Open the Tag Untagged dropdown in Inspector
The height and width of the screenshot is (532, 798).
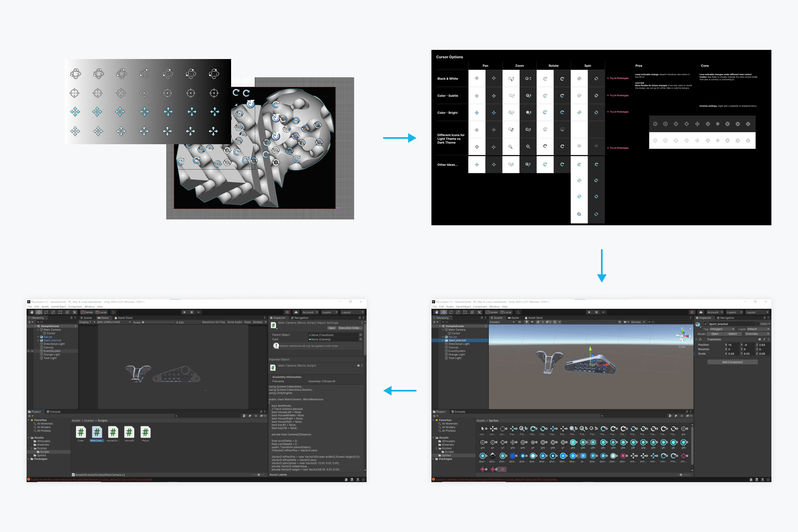tap(722, 329)
